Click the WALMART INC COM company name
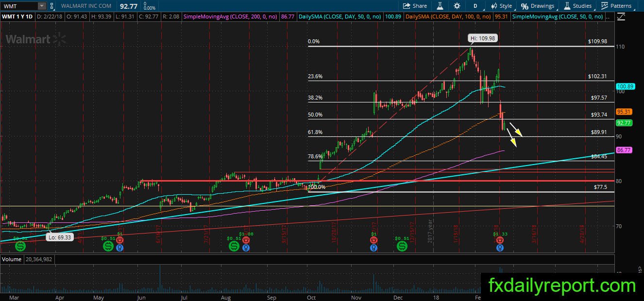The height and width of the screenshot is (301, 644). point(86,6)
